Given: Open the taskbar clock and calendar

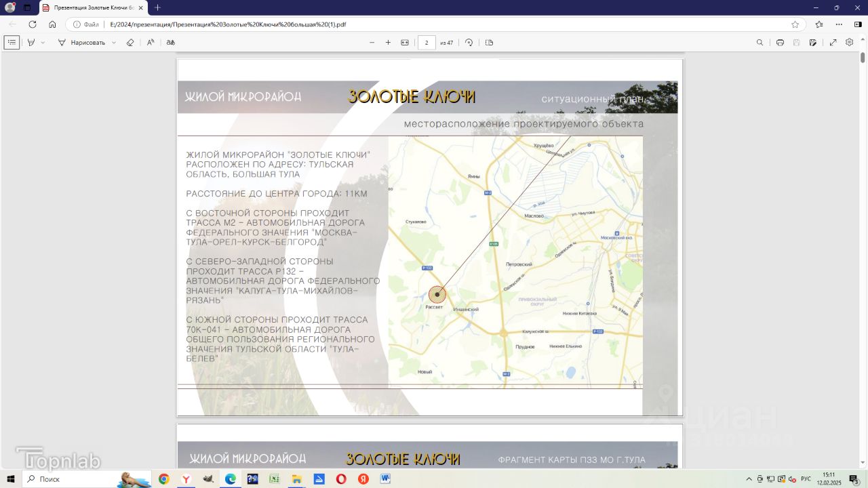Looking at the screenshot, I should click(829, 479).
